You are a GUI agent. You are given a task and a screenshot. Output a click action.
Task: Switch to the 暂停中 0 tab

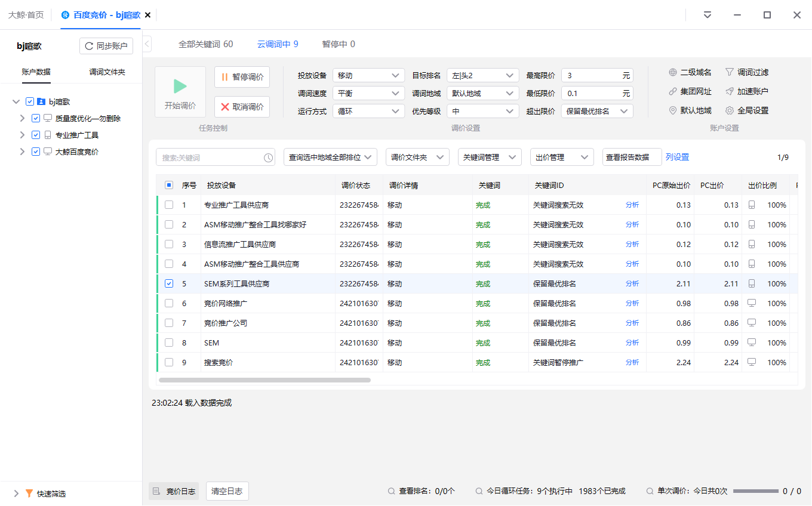(339, 44)
